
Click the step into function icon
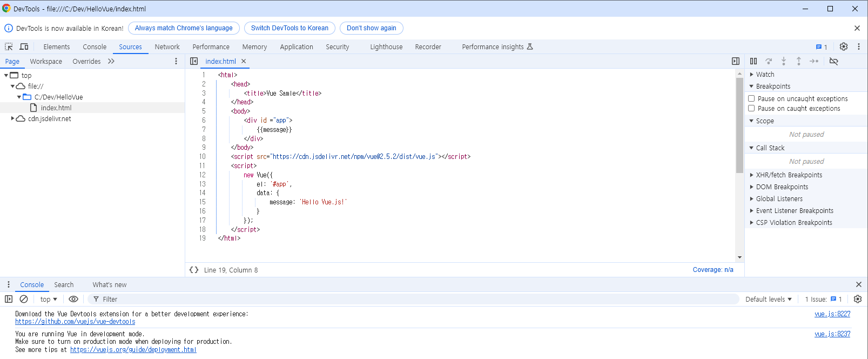coord(784,62)
